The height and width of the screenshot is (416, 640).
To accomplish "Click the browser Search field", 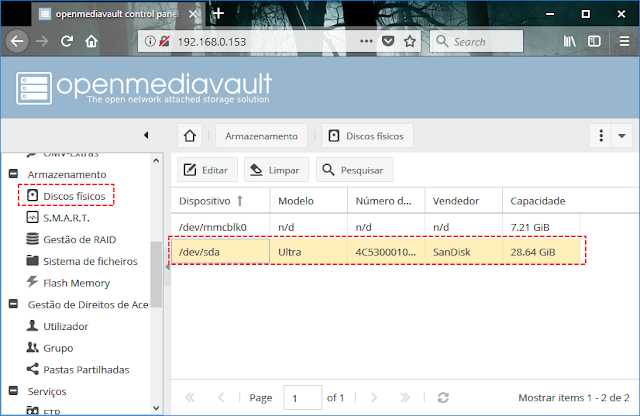I will coord(476,41).
